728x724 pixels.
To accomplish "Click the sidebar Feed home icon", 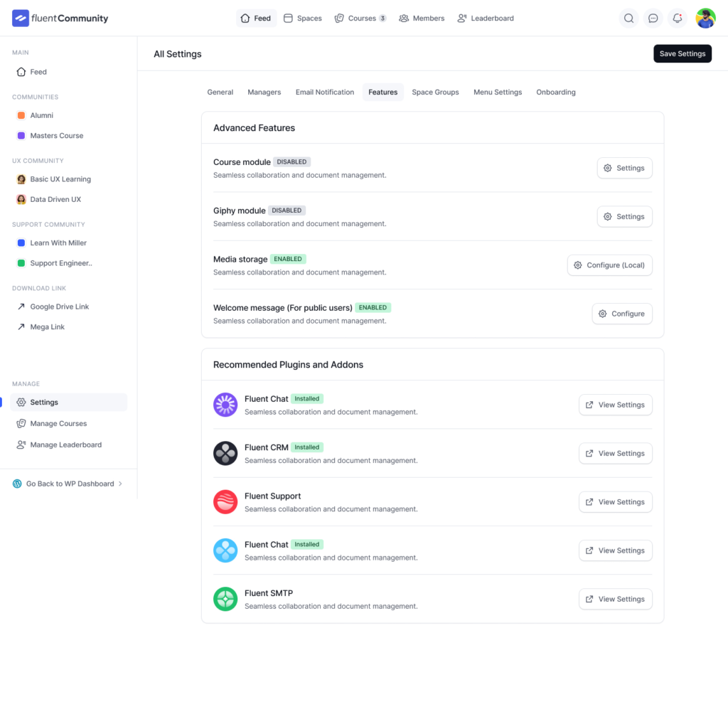I will pos(21,72).
